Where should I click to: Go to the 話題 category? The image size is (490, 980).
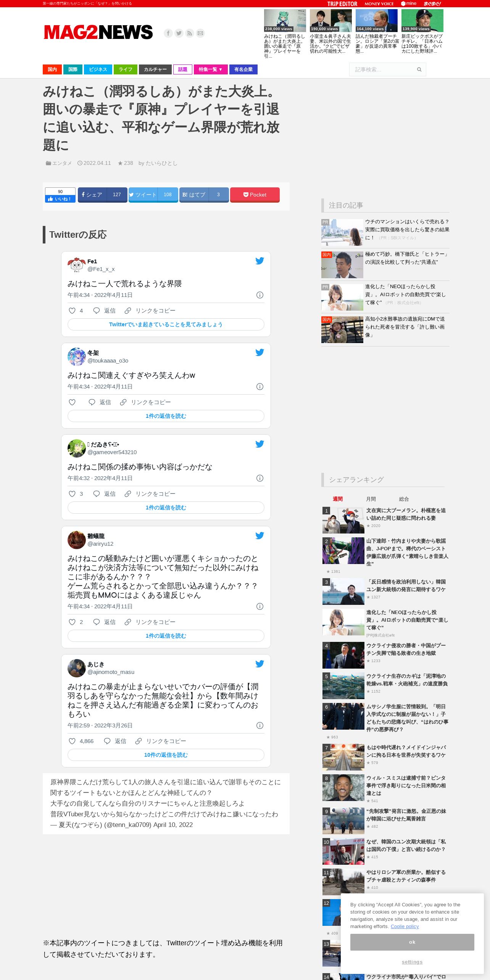pyautogui.click(x=183, y=69)
